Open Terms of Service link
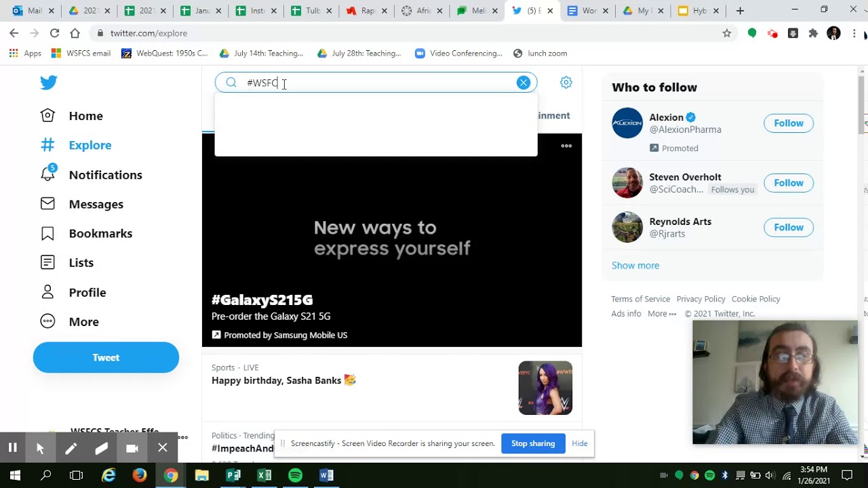 tap(640, 299)
